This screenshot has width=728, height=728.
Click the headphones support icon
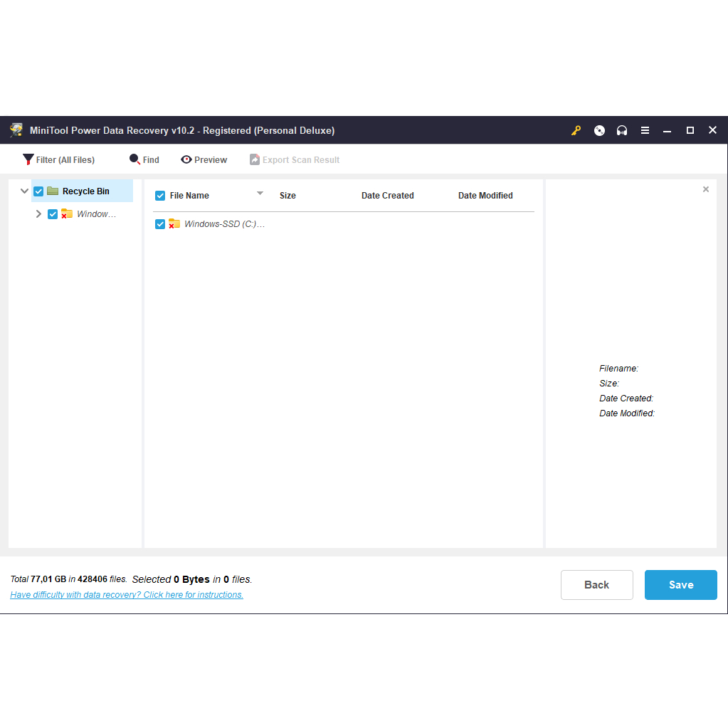(x=622, y=130)
